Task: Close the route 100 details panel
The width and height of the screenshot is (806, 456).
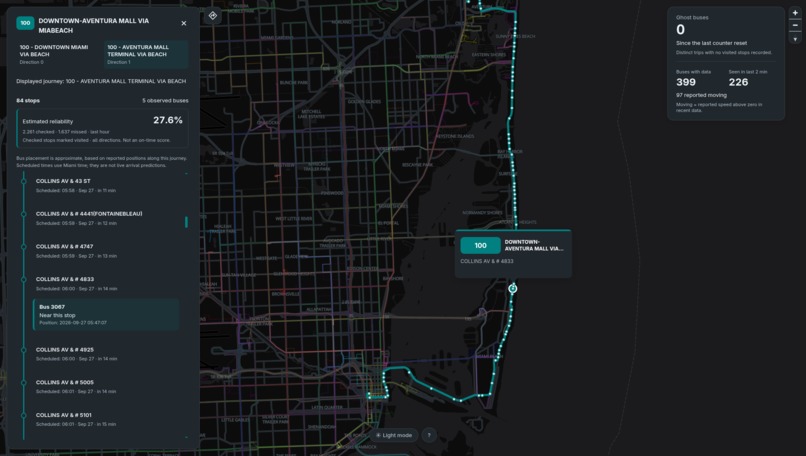Action: 184,23
